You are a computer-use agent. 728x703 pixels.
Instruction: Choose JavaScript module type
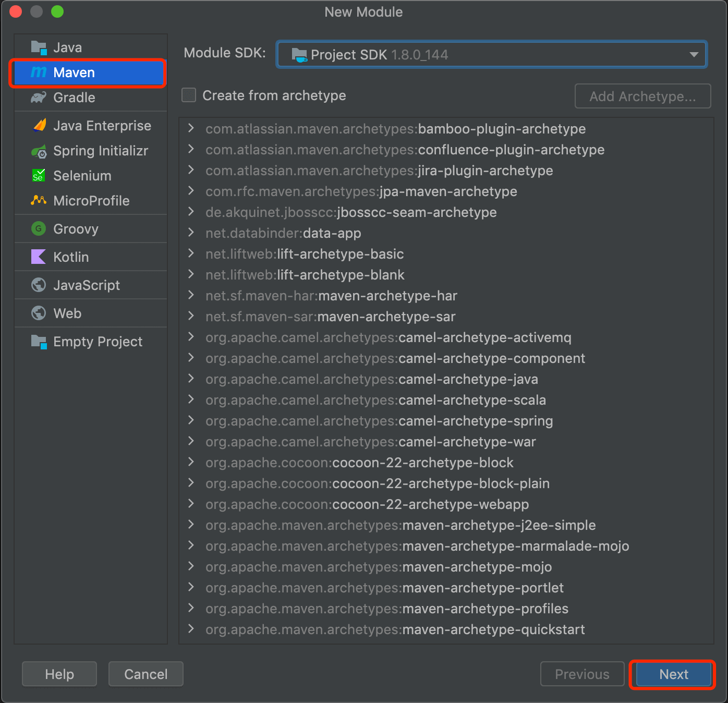tap(91, 285)
